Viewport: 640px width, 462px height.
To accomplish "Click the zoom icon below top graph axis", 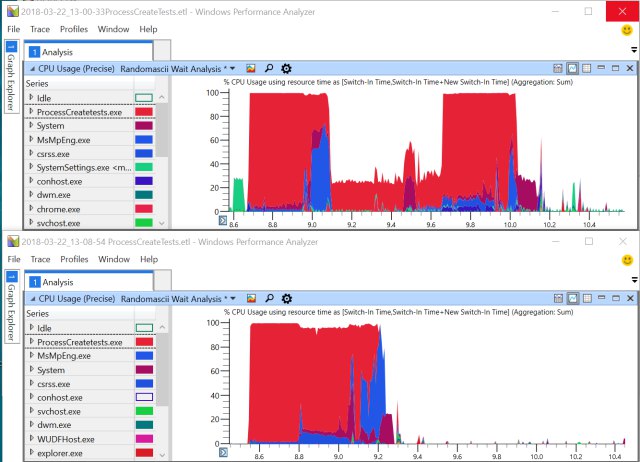I will pos(222,221).
